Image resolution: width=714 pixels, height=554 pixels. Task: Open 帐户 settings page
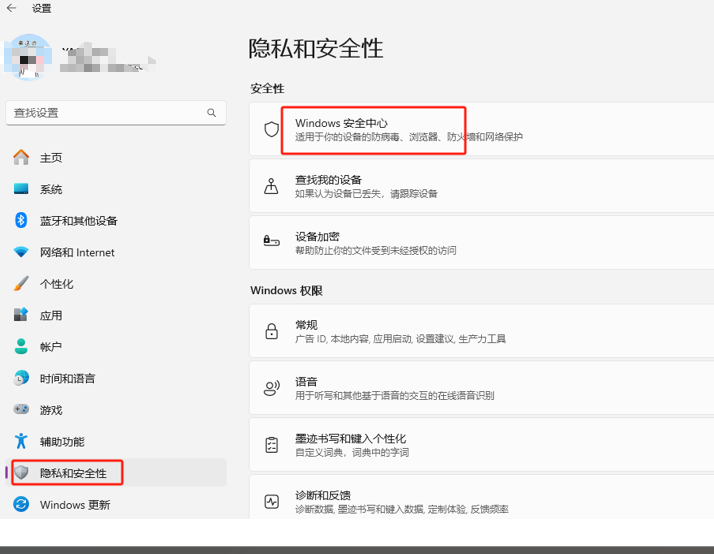tap(116, 347)
